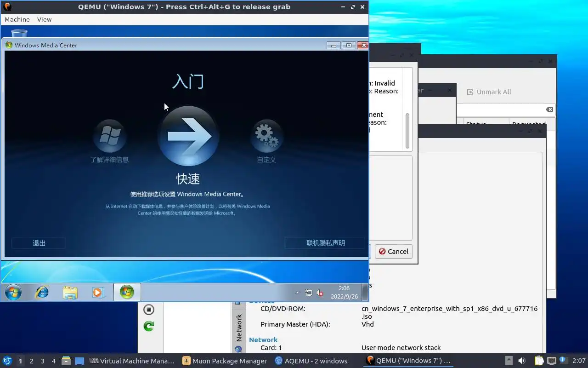The height and width of the screenshot is (368, 588).
Task: Click the eject/removable media tray icon
Action: coord(509,361)
